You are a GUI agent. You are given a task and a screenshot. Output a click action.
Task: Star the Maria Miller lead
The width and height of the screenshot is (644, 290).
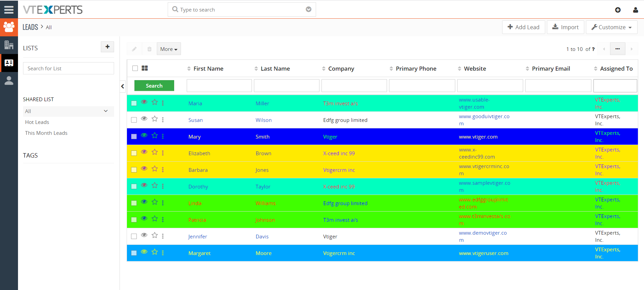154,102
